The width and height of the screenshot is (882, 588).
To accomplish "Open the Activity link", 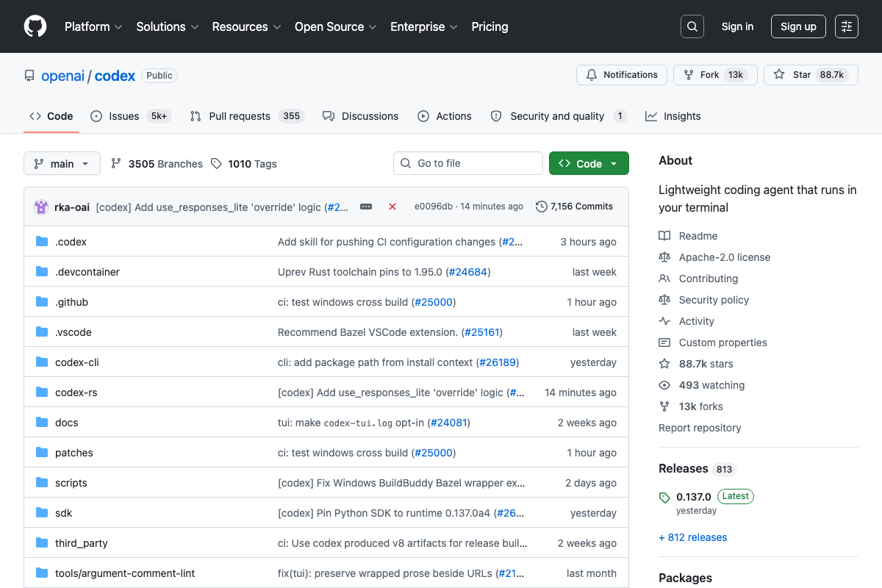I will tap(686, 321).
